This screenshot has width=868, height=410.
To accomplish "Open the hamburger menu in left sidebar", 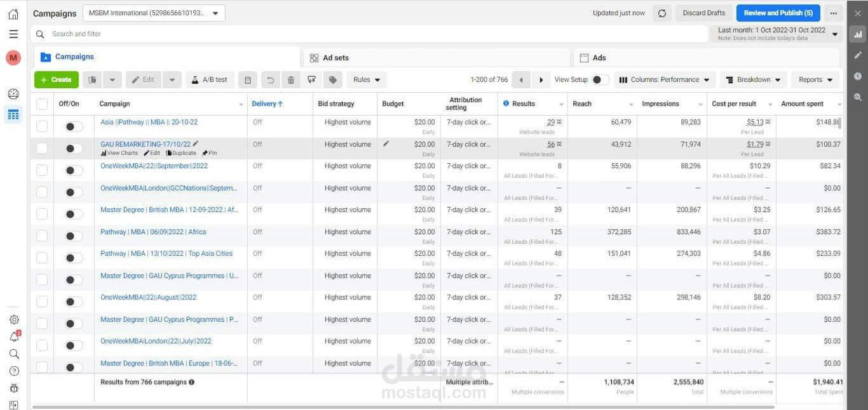I will point(13,34).
